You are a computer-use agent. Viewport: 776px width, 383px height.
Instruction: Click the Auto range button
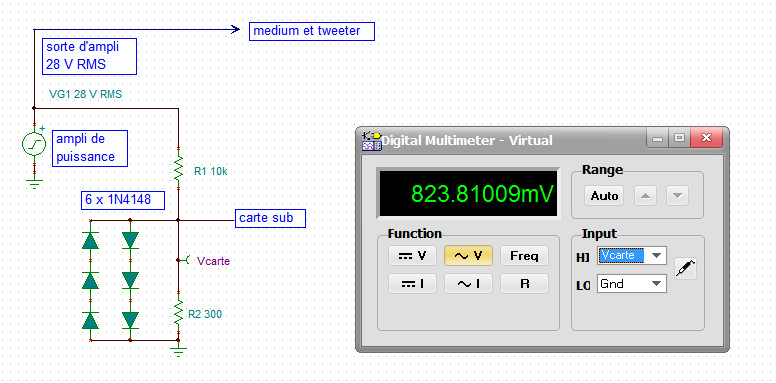604,196
